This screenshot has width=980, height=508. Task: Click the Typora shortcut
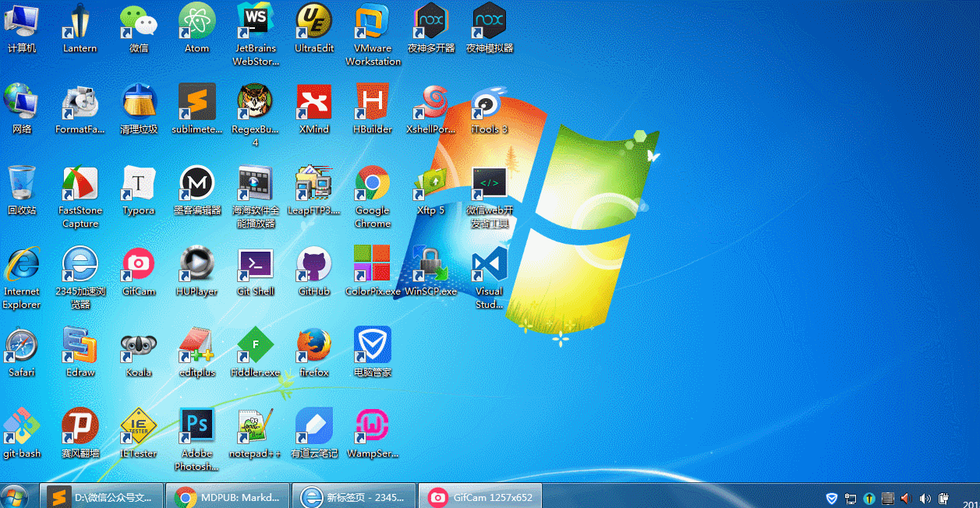pos(139,190)
